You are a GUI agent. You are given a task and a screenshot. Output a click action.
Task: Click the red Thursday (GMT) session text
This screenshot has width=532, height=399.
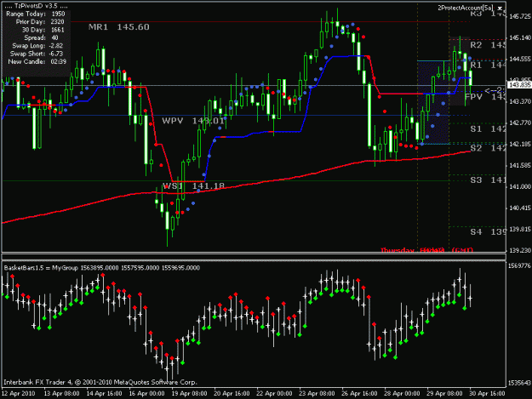click(426, 250)
